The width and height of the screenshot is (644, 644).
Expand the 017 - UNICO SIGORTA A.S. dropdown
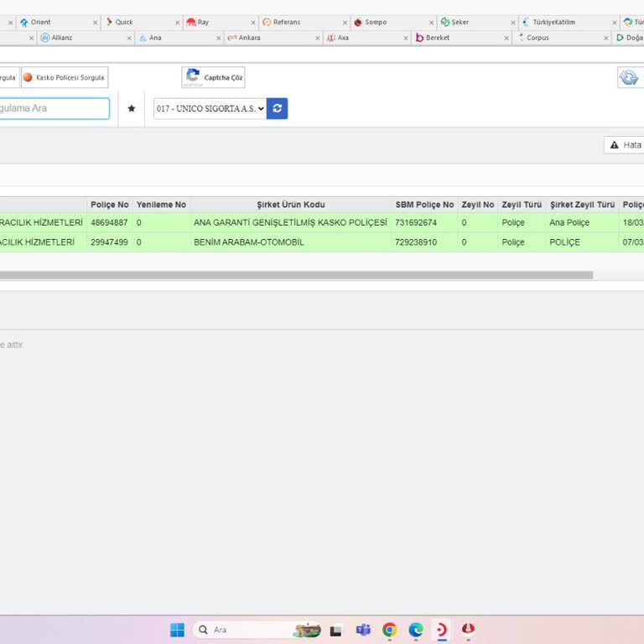[210, 108]
